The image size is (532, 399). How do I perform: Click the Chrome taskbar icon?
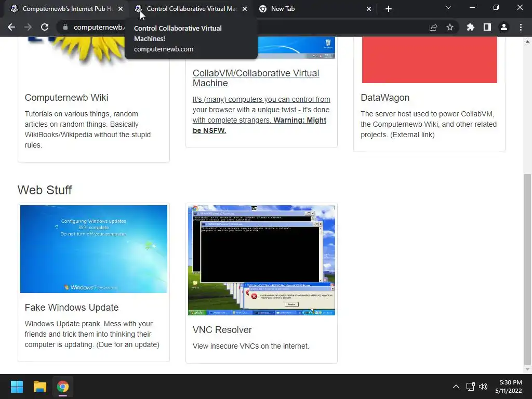click(x=63, y=387)
